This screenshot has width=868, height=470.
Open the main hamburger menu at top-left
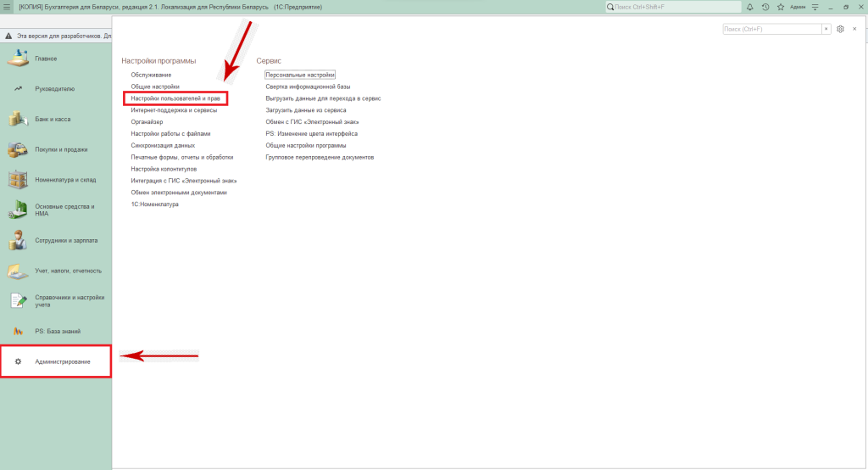coord(8,7)
